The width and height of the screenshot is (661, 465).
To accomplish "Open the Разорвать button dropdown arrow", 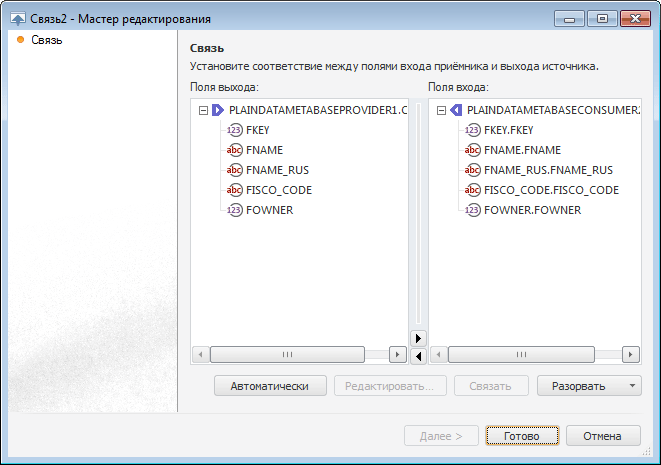I will 632,386.
